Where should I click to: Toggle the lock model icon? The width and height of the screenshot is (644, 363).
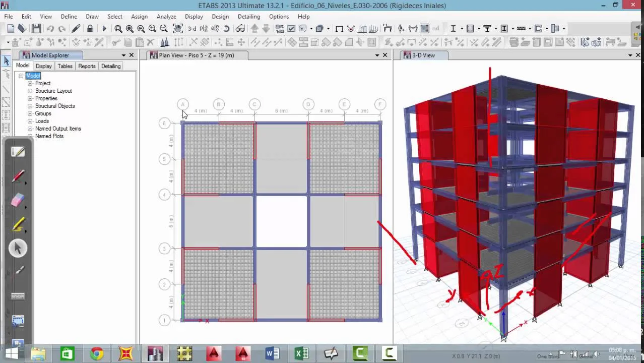pos(90,29)
